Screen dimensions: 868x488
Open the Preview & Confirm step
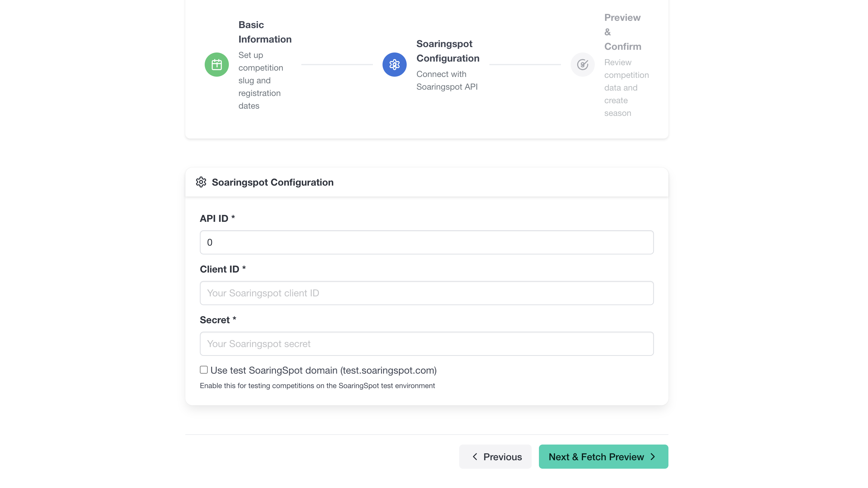click(x=622, y=32)
